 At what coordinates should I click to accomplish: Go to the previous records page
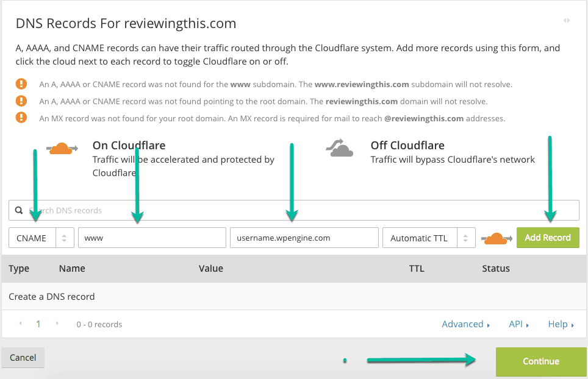(x=20, y=323)
